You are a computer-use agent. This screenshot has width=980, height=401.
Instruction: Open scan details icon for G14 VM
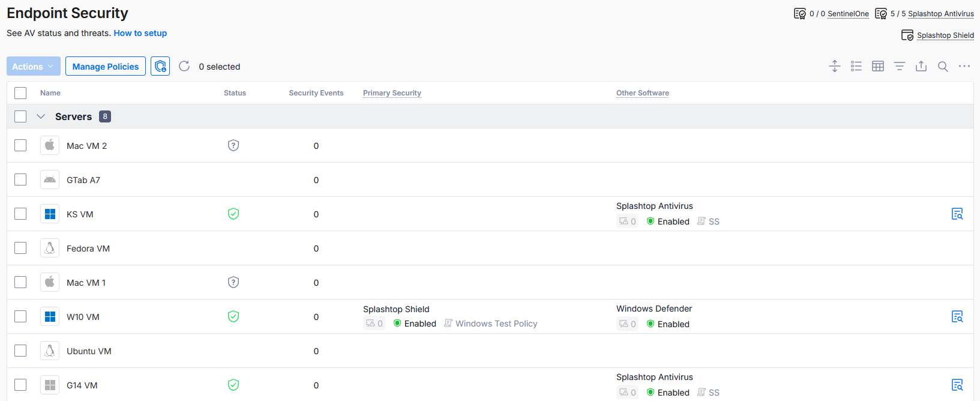(x=957, y=385)
